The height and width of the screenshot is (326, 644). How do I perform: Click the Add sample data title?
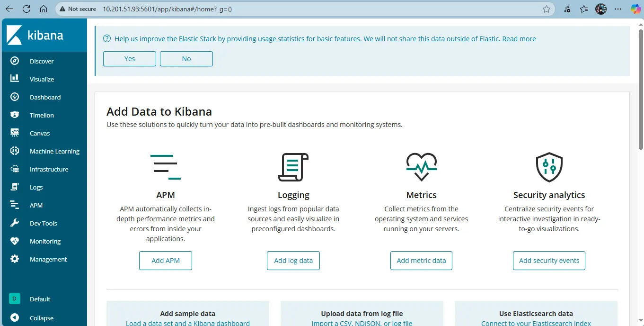click(x=188, y=313)
